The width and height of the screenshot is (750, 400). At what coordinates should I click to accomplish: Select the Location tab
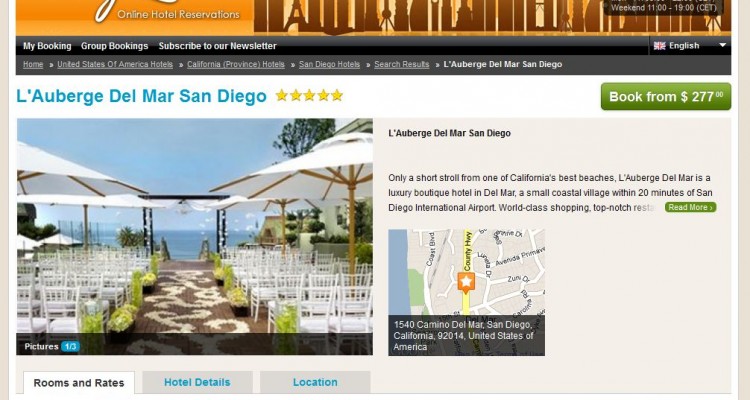pyautogui.click(x=315, y=382)
